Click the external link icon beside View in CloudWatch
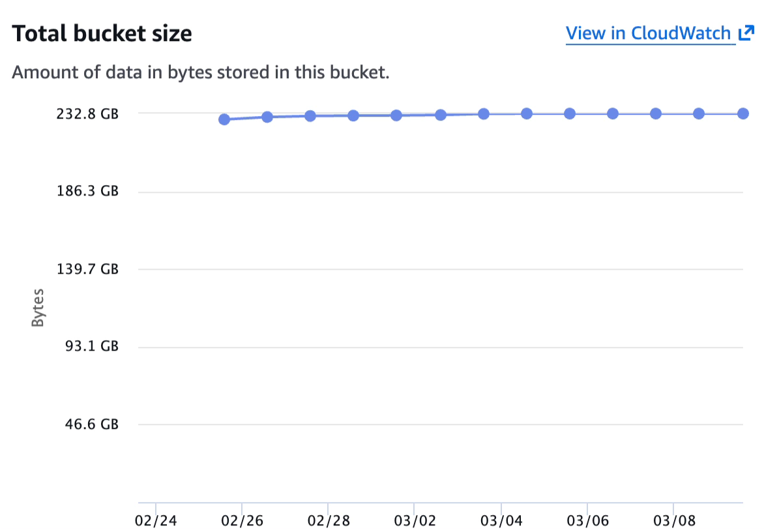Viewport: 764px width, 532px height. pos(747,33)
